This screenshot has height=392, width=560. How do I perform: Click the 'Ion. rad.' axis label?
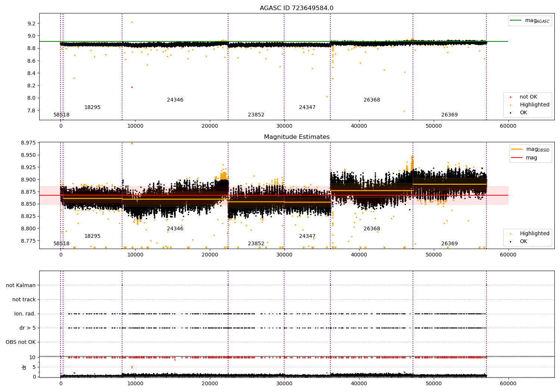click(x=25, y=314)
